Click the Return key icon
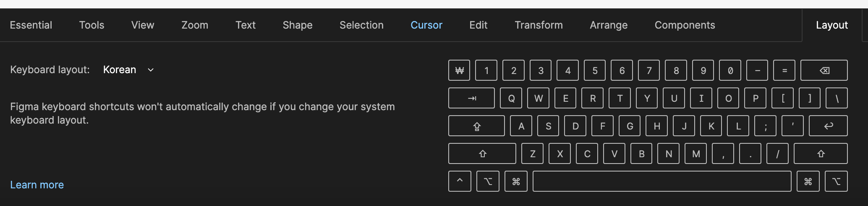This screenshot has height=206, width=868. (828, 126)
